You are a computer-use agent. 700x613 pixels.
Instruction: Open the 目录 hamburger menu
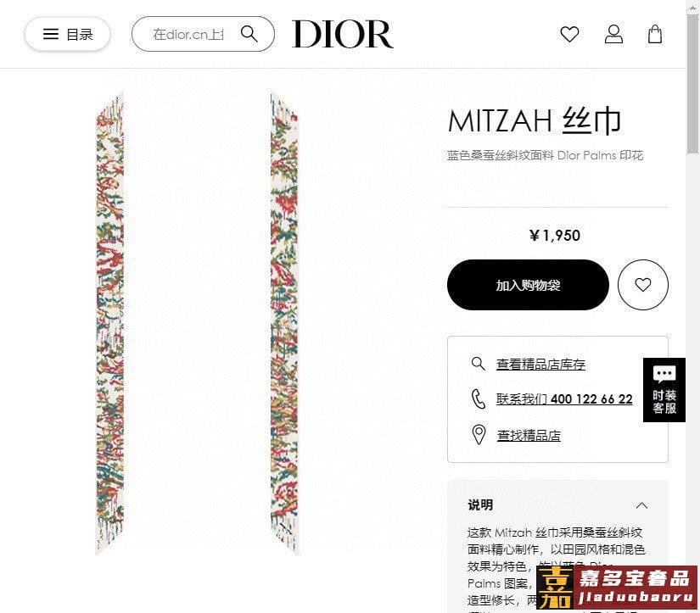coord(67,34)
